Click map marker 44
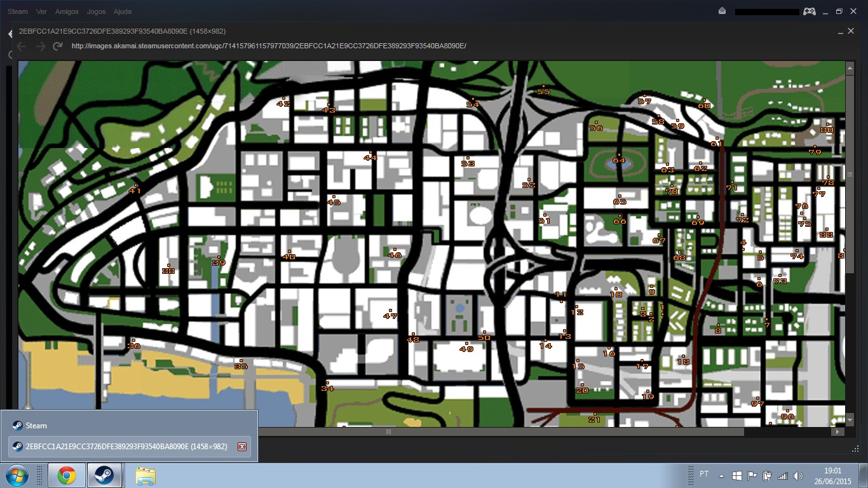The image size is (868, 488). [x=370, y=157]
